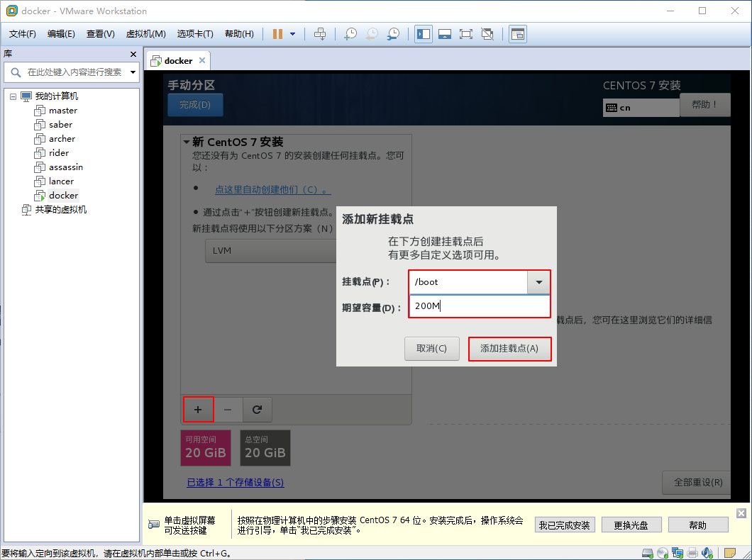Click the 期望容量 input field
The height and width of the screenshot is (560, 752).
479,306
